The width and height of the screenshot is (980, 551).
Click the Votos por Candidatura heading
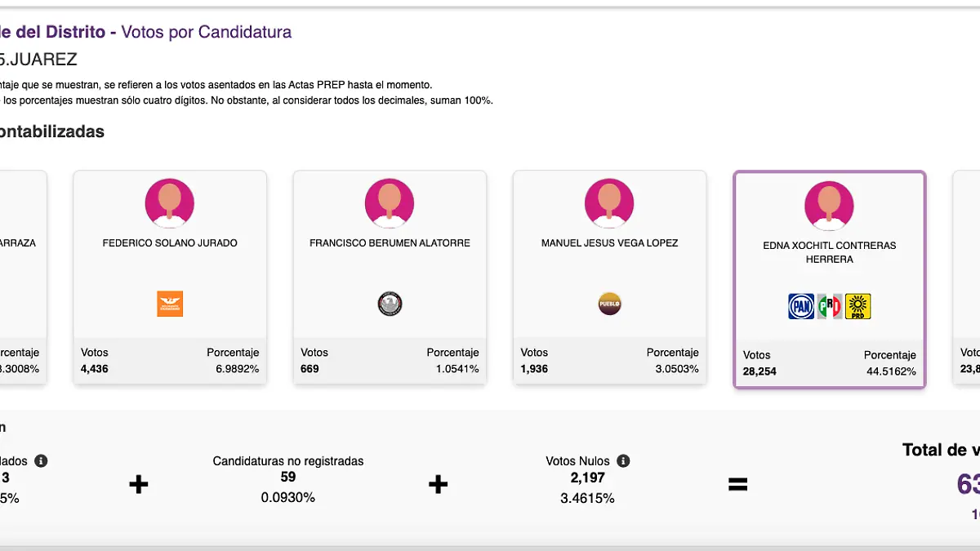point(206,33)
